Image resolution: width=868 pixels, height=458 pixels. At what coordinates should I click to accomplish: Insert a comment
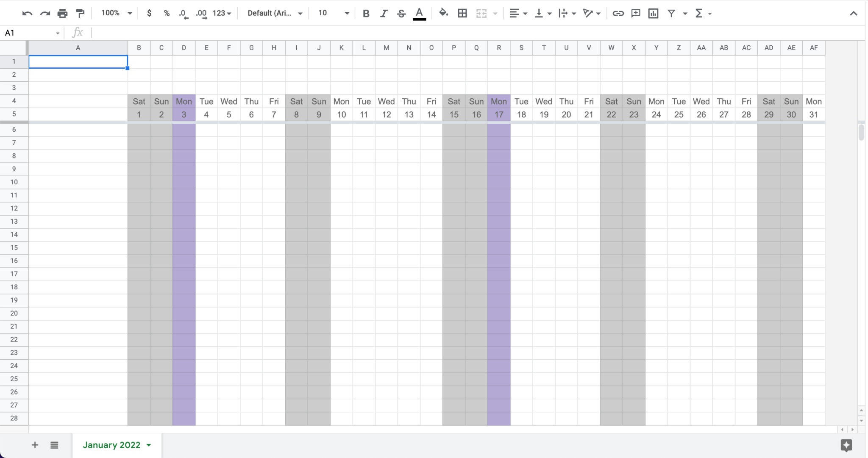click(635, 13)
